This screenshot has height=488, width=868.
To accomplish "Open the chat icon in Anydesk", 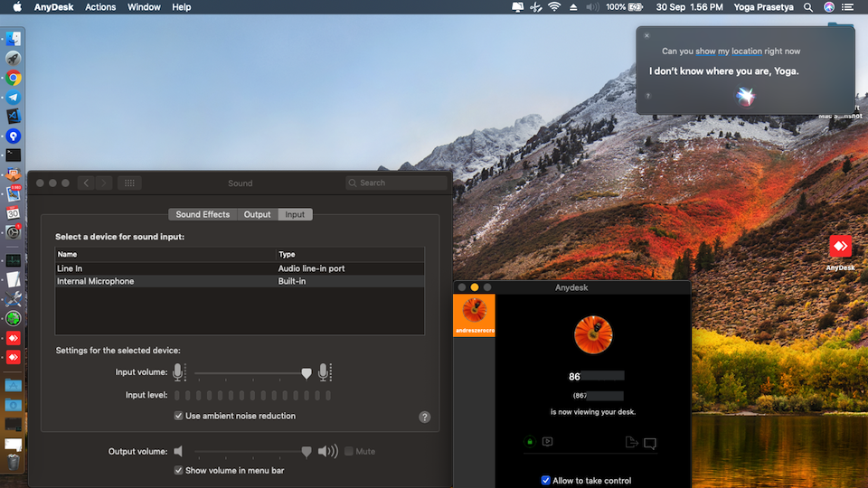I will (x=650, y=443).
